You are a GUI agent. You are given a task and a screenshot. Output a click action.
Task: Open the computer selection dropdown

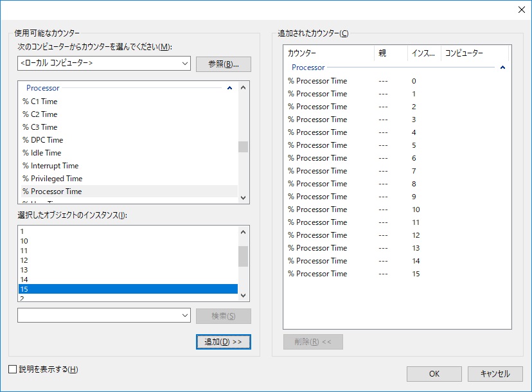pyautogui.click(x=185, y=64)
